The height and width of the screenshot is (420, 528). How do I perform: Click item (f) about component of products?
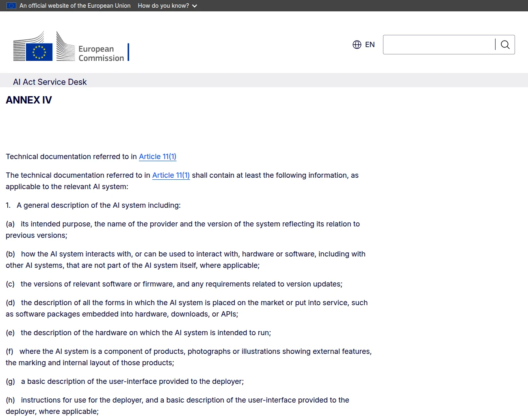189,357
